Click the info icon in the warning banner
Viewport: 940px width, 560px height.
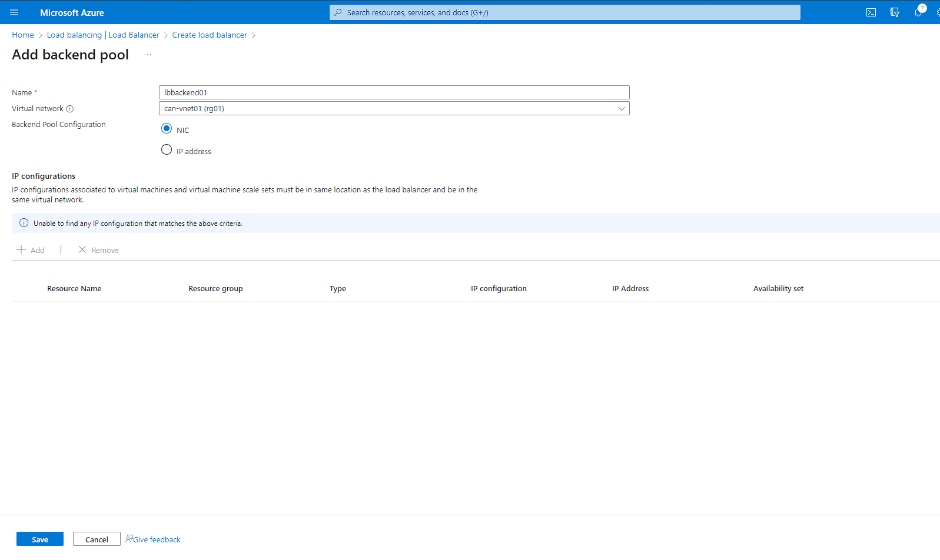pyautogui.click(x=24, y=223)
